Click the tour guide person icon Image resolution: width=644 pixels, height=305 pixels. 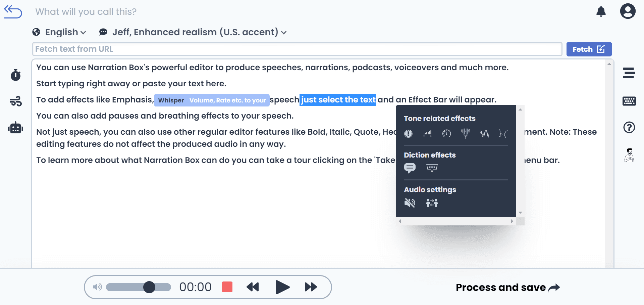[x=629, y=155]
